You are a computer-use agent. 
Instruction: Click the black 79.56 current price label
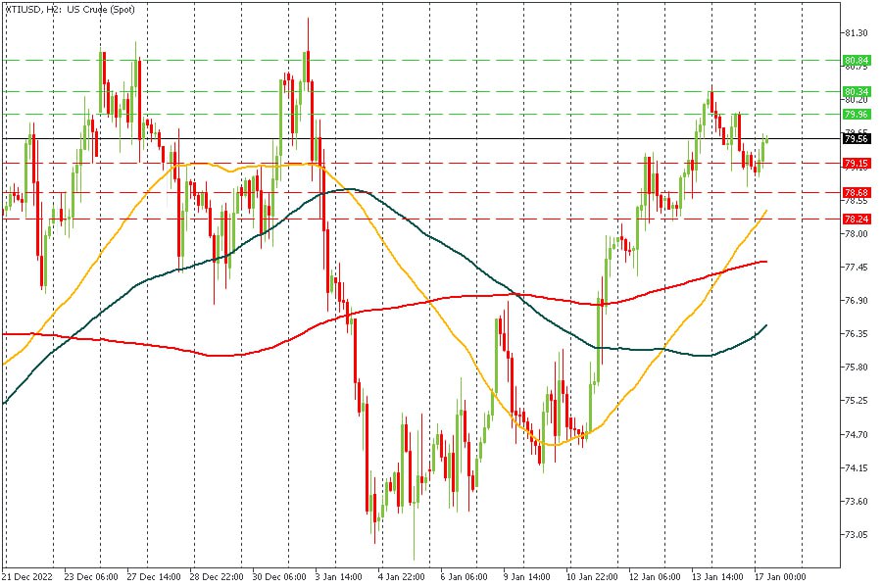click(857, 138)
